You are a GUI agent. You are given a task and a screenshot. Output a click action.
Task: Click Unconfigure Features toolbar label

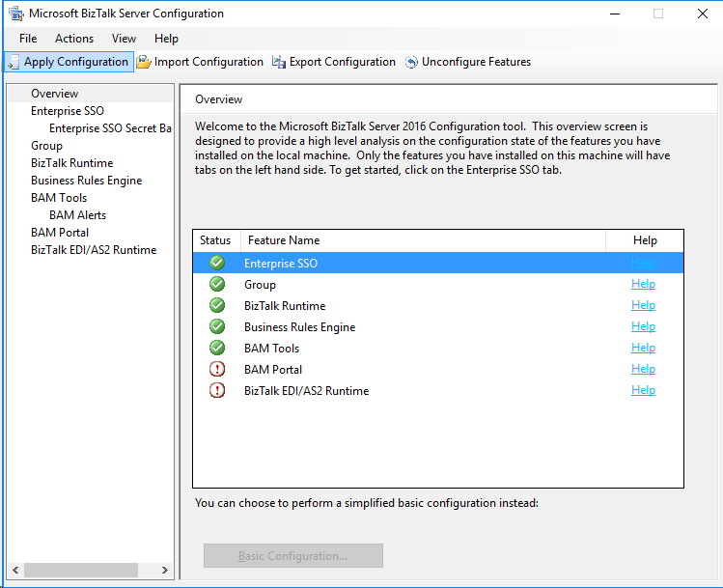click(x=476, y=62)
